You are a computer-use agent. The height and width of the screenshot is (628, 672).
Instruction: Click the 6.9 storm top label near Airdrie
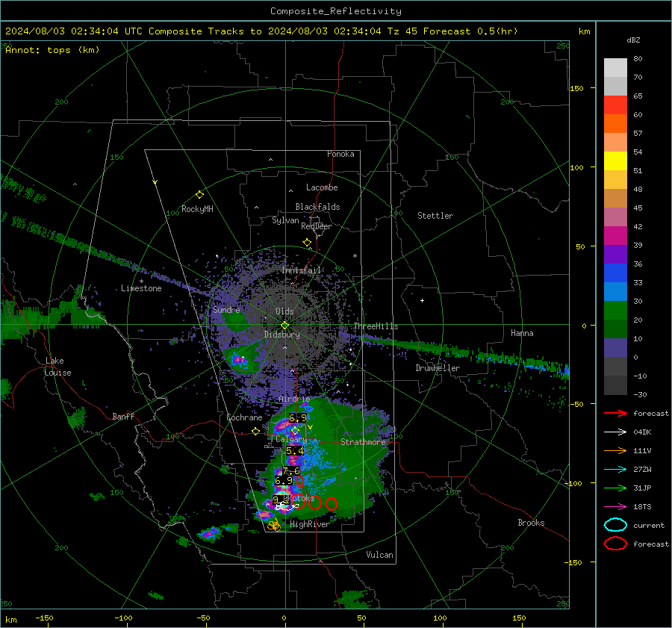tap(297, 417)
